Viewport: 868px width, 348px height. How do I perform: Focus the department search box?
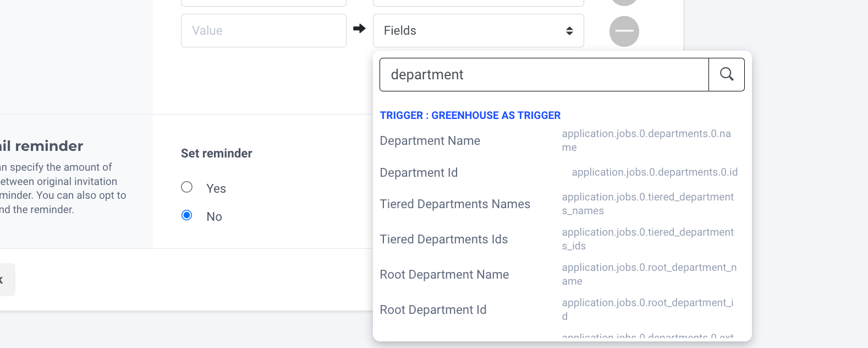point(543,74)
